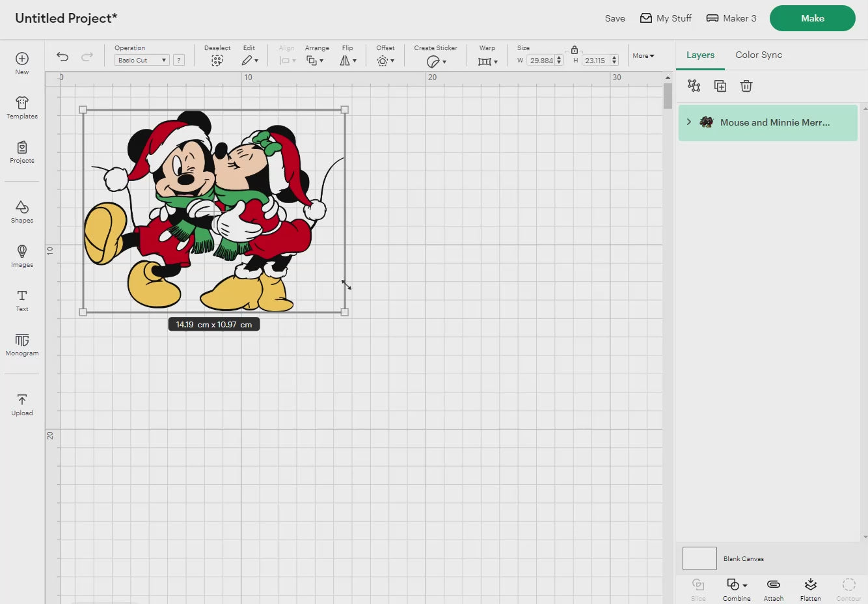The width and height of the screenshot is (868, 604).
Task: Open the Edit dropdown
Action: point(251,61)
